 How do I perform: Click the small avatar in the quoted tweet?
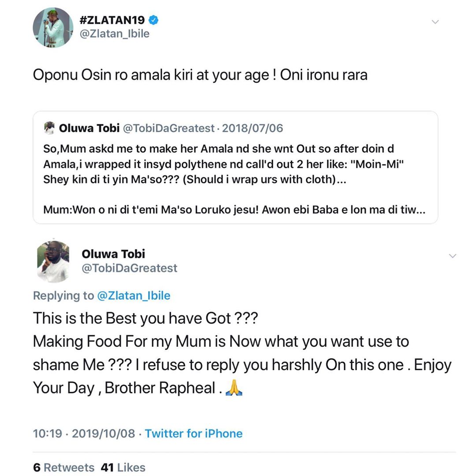click(49, 128)
